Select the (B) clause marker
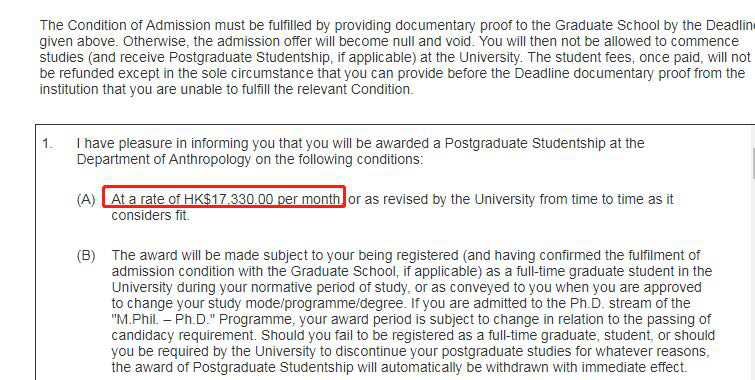Viewport: 755px width, 380px height. click(x=86, y=255)
